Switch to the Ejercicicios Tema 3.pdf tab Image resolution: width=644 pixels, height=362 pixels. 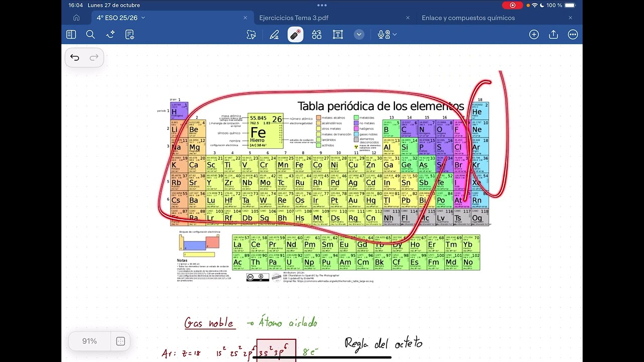(x=294, y=18)
